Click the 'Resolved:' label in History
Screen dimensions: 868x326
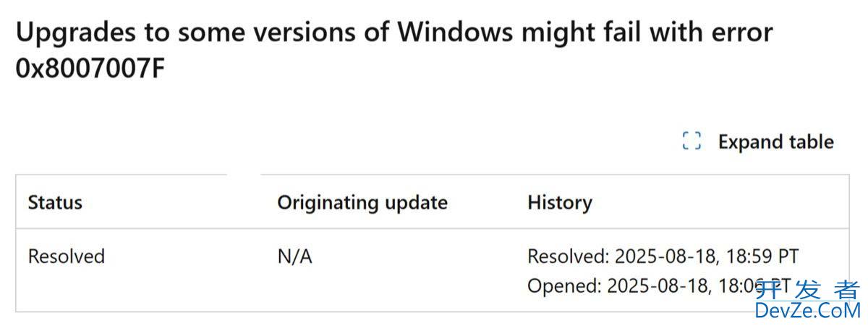[x=568, y=256]
